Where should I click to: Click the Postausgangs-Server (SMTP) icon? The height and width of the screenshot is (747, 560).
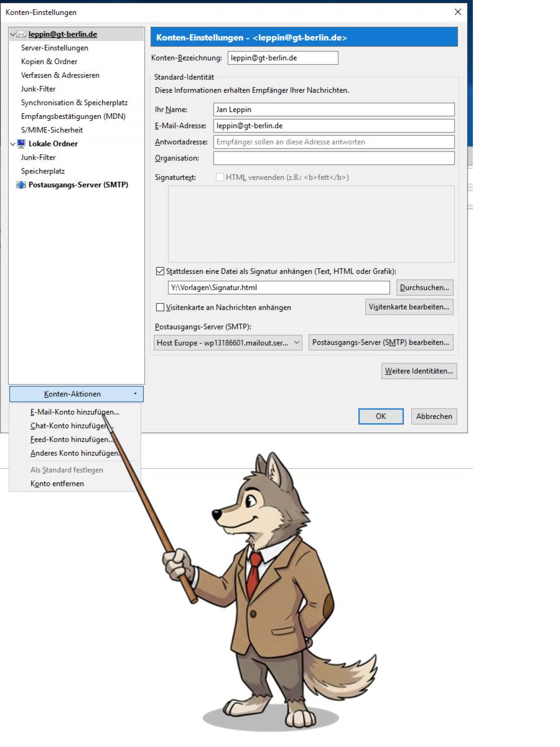22,185
